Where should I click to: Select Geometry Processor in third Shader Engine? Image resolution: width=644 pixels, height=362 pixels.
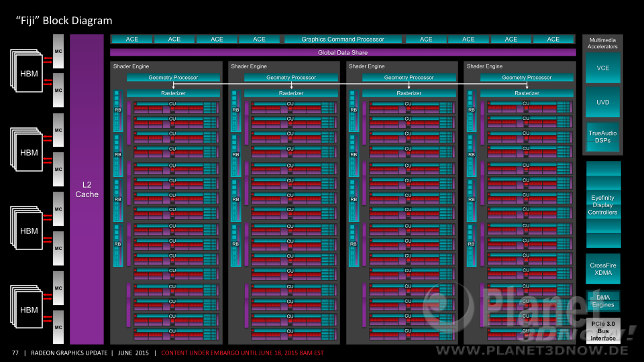(409, 77)
